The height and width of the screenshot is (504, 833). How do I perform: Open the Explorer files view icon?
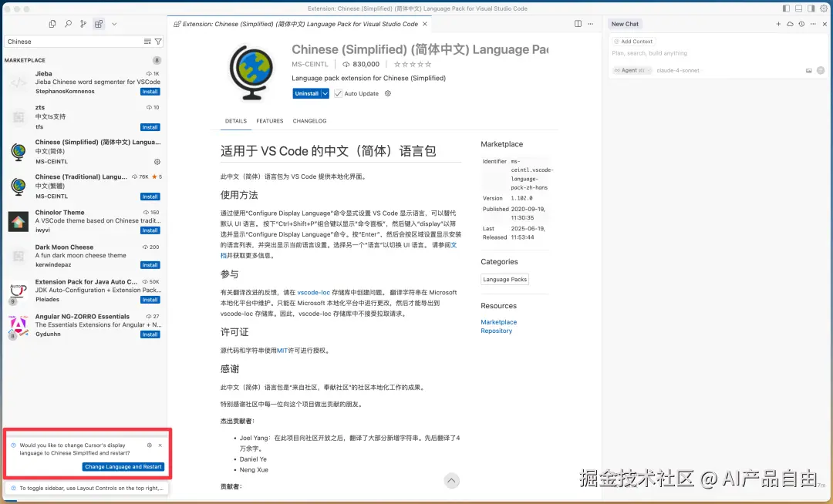point(52,24)
